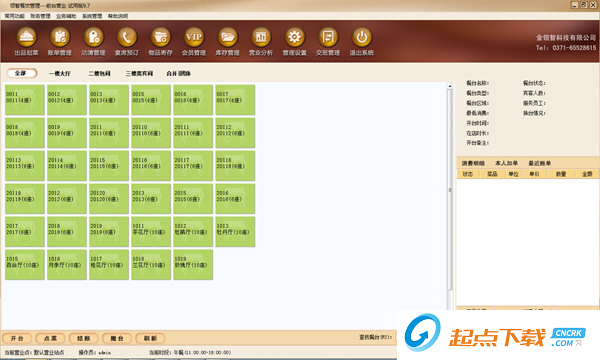The height and width of the screenshot is (360, 600).
Task: Click the 状态 column header
Action: tap(467, 174)
